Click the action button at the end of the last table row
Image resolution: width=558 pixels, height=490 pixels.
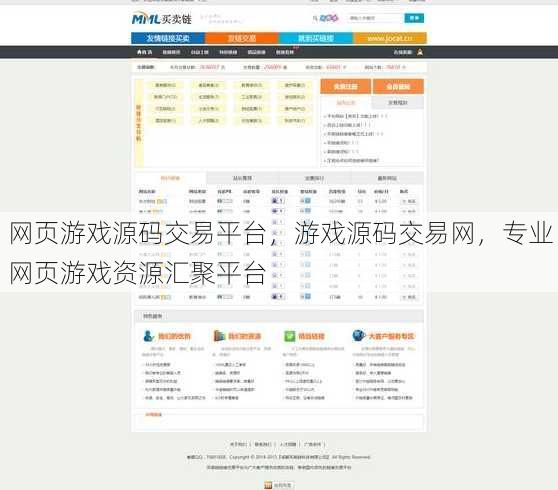(409, 297)
